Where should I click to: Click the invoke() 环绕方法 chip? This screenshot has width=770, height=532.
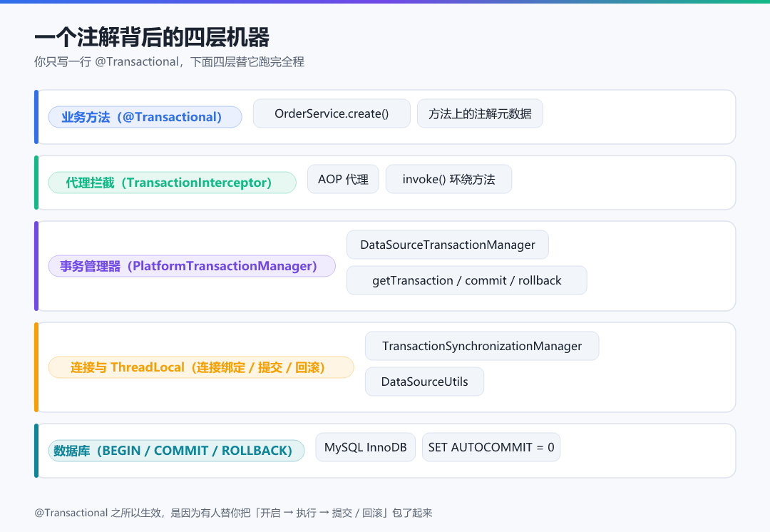448,179
